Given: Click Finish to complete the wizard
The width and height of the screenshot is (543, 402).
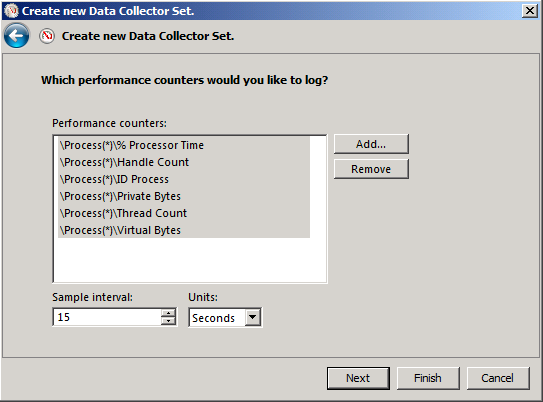Looking at the screenshot, I should pos(428,378).
